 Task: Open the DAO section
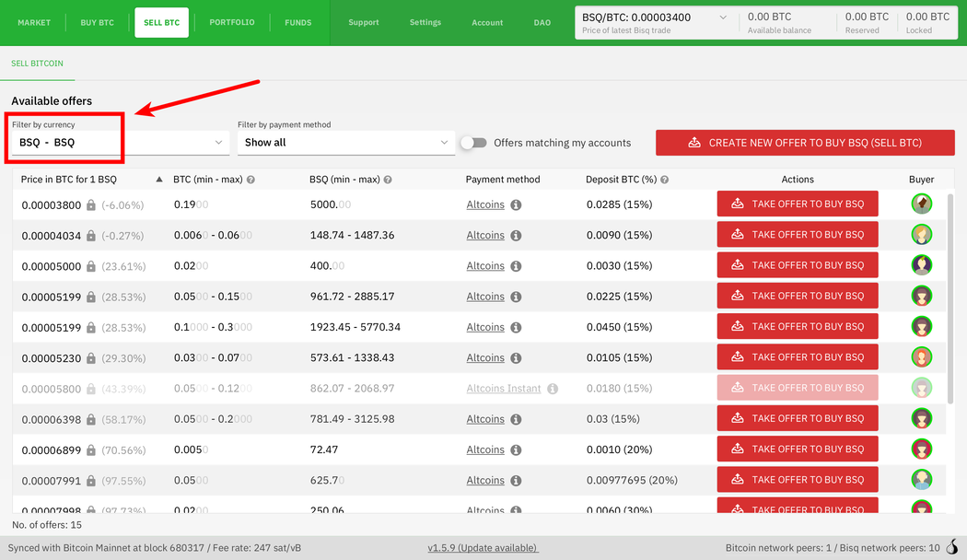542,22
